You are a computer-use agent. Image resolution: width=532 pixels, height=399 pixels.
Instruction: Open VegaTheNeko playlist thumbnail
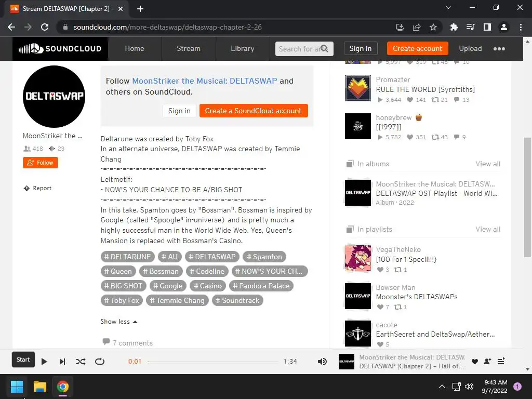(358, 259)
